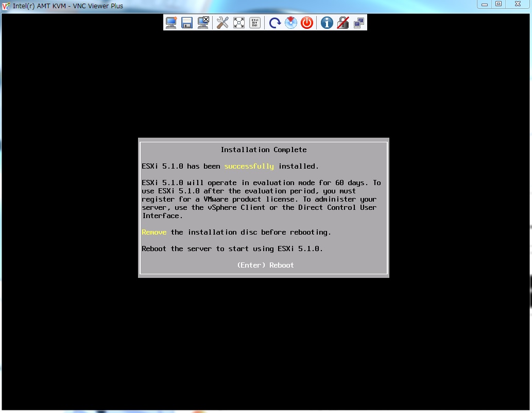Click the yellow word "successfully"

249,167
